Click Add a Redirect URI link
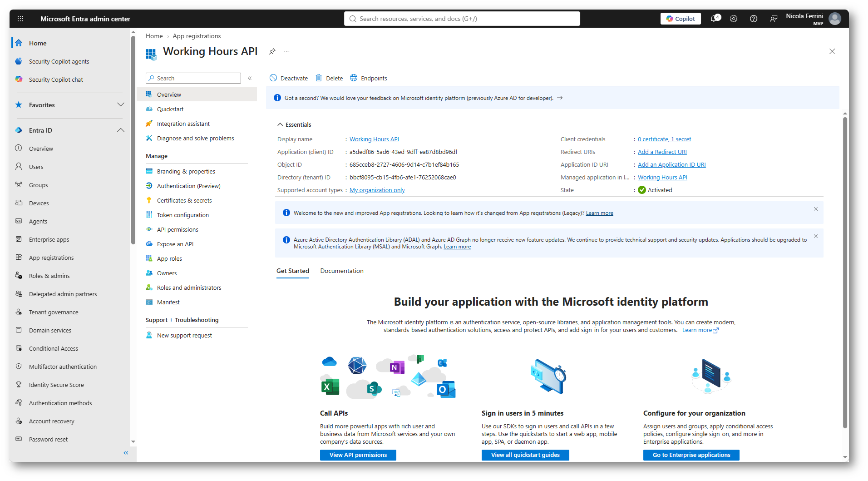 pyautogui.click(x=662, y=152)
